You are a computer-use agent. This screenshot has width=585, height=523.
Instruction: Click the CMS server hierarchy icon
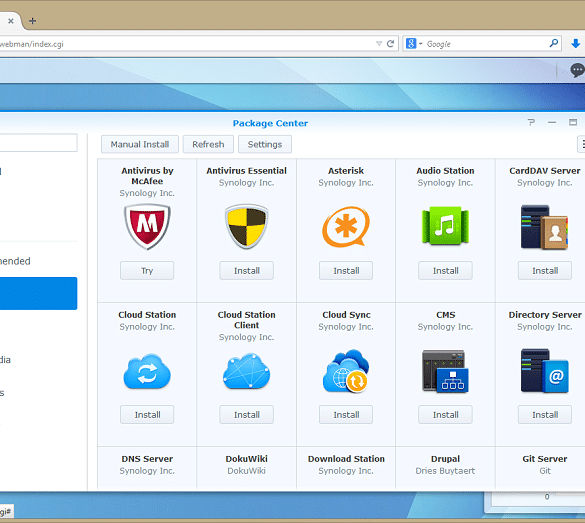pyautogui.click(x=445, y=371)
